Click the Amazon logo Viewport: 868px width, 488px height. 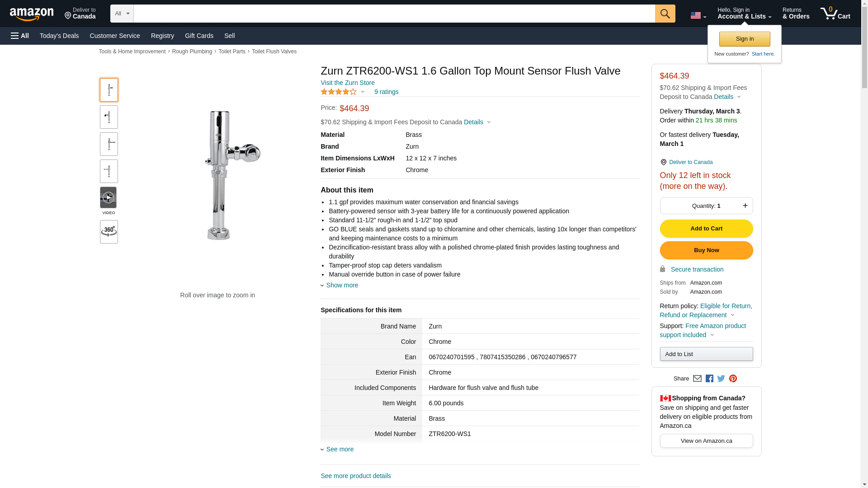[x=32, y=14]
